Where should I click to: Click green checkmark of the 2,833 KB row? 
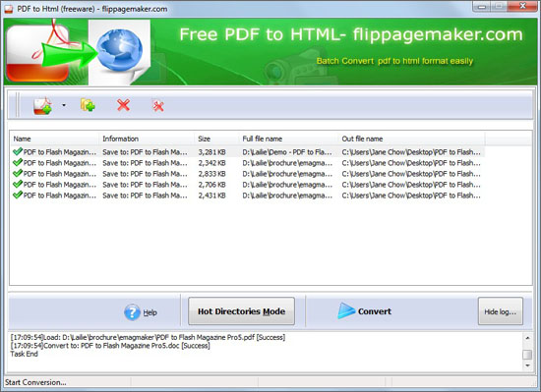[x=18, y=173]
